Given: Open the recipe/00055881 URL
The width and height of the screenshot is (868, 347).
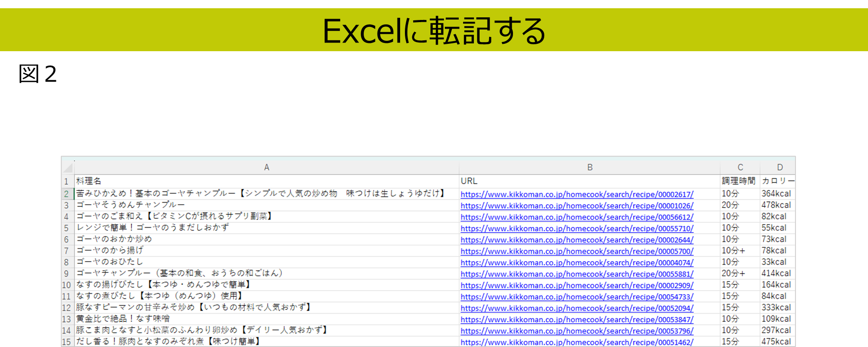Looking at the screenshot, I should point(577,274).
